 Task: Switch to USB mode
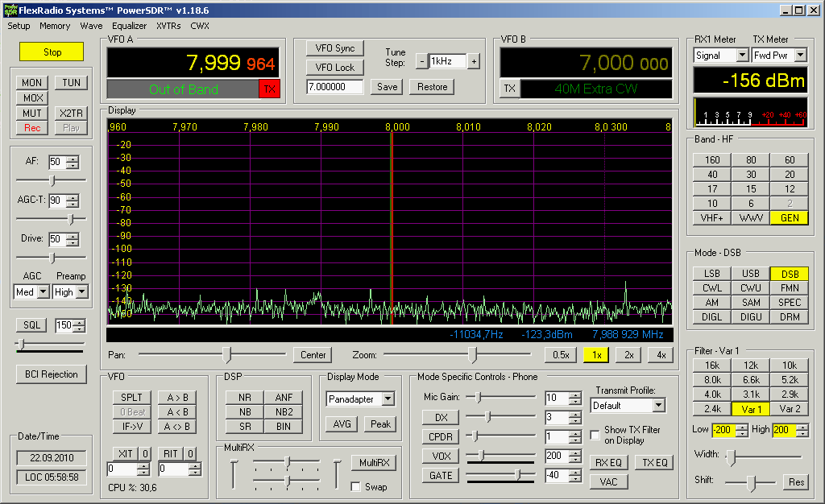751,274
